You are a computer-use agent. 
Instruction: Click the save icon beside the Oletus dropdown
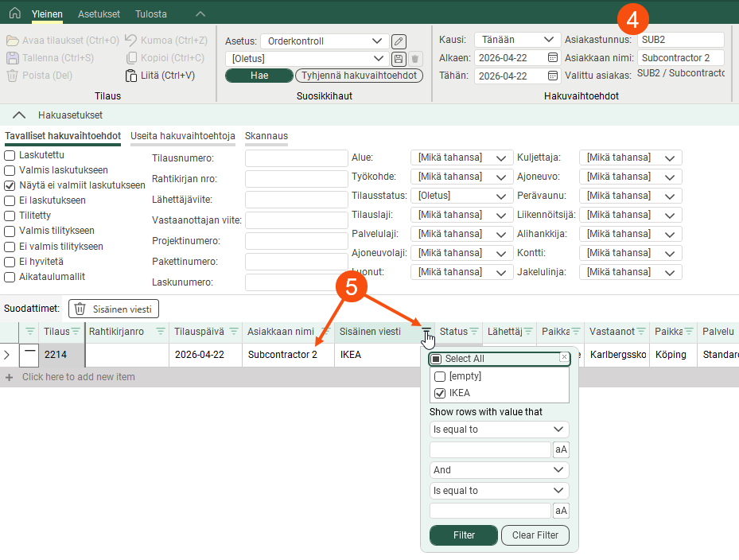coord(399,59)
